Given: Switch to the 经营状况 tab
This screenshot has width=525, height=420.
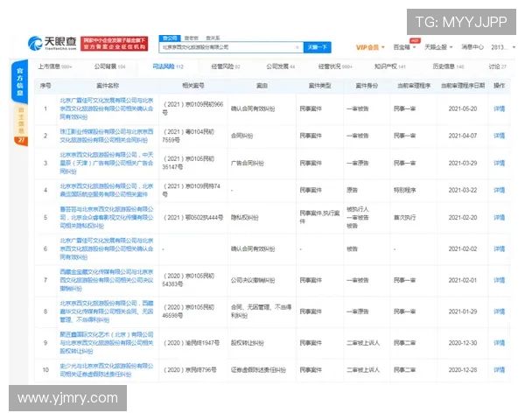Looking at the screenshot, I should (x=335, y=66).
